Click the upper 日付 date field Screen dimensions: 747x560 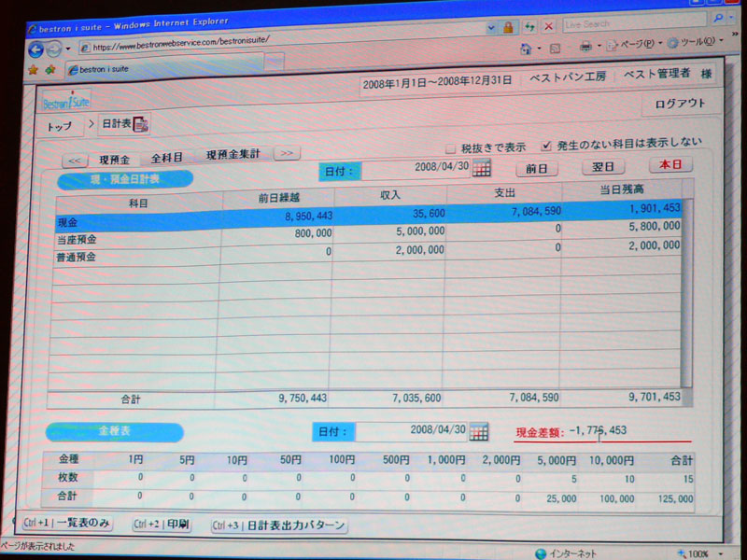point(416,168)
